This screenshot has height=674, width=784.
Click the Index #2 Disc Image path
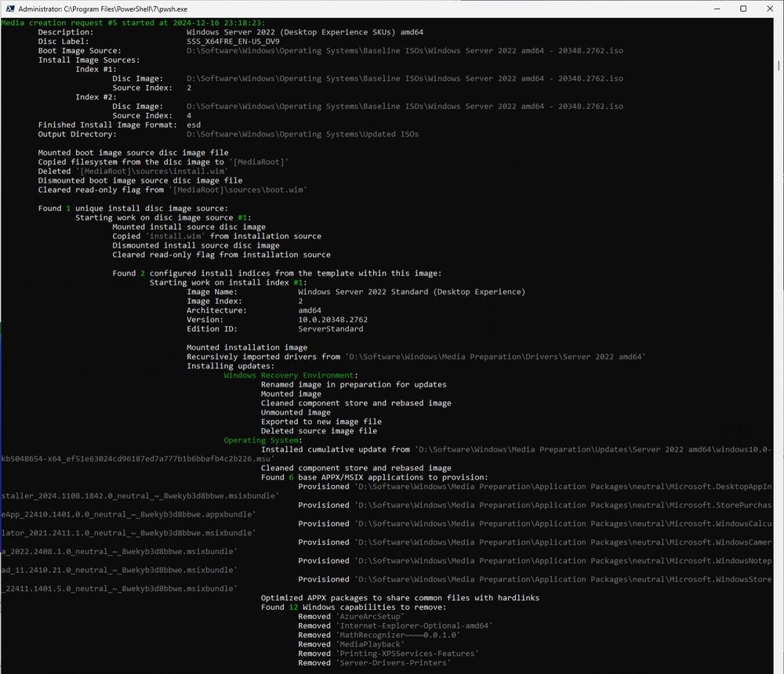click(x=405, y=107)
